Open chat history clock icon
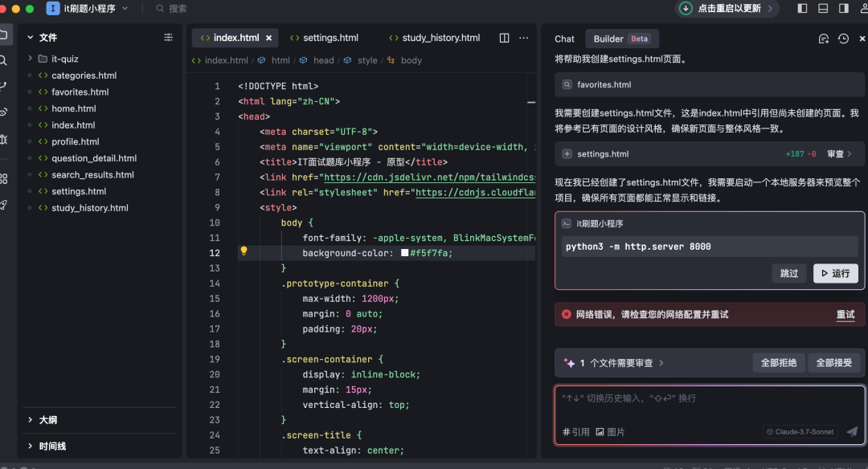Screen dimensions: 868x469 [843, 39]
